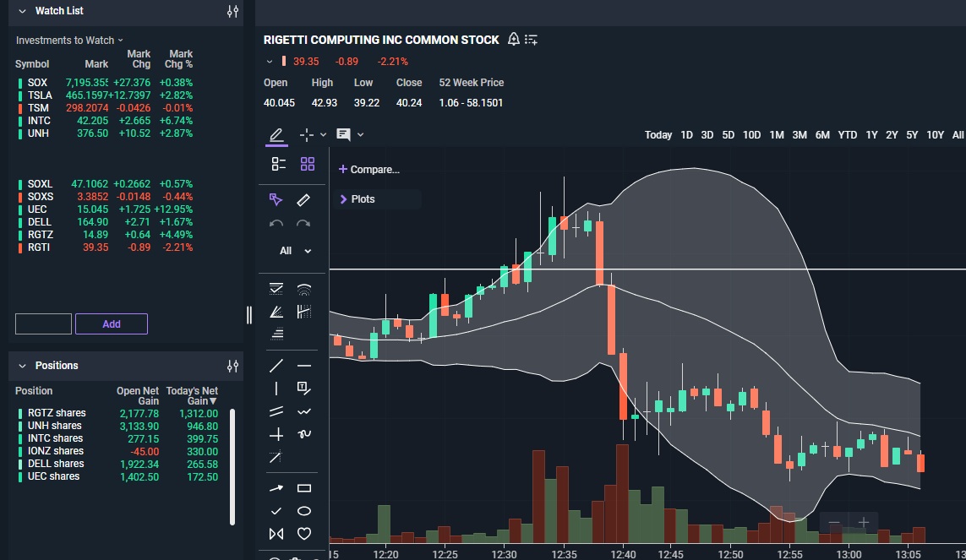This screenshot has height=560, width=966.
Task: Switch drawing tools to grid view
Action: pos(308,164)
